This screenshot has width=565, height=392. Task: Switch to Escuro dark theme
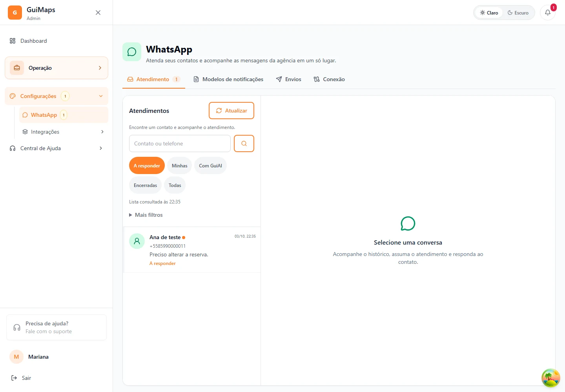pos(518,13)
